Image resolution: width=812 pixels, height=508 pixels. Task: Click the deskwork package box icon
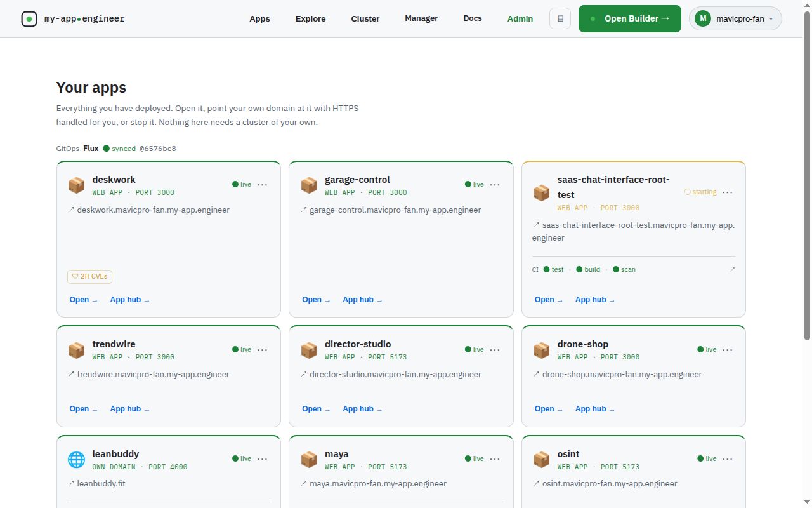pos(76,185)
